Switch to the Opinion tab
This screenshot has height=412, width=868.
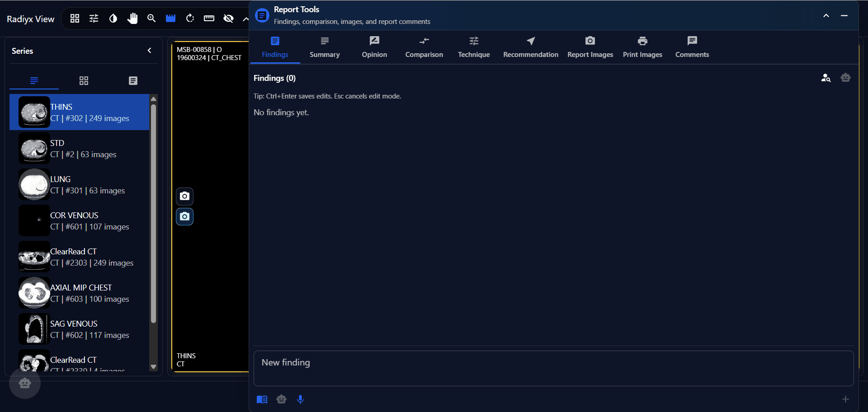point(374,47)
